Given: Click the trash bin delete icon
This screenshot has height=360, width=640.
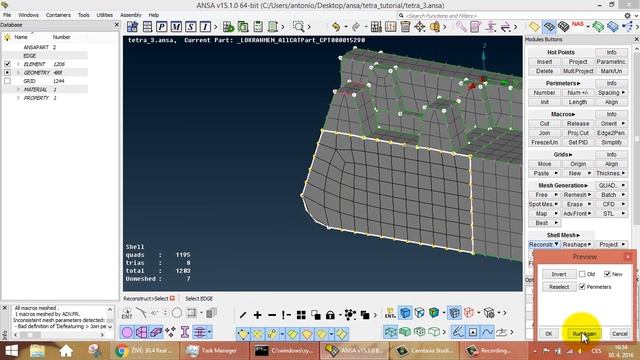Looking at the screenshot, I should pyautogui.click(x=405, y=27).
